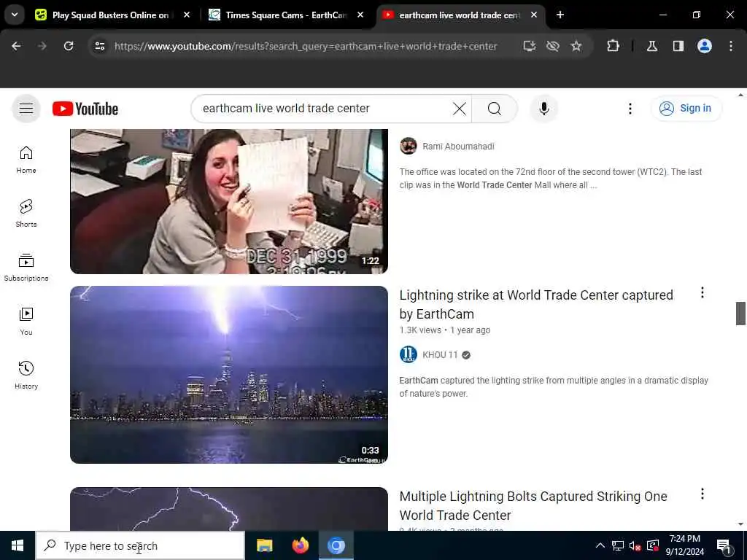Open Home in the sidebar
Screen dimensions: 747x560
(x=26, y=160)
